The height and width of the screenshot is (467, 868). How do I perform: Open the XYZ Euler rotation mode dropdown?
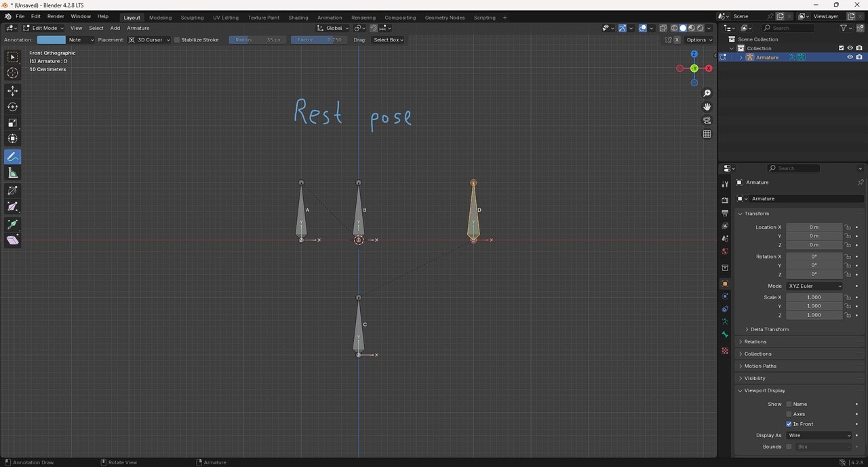(x=814, y=286)
